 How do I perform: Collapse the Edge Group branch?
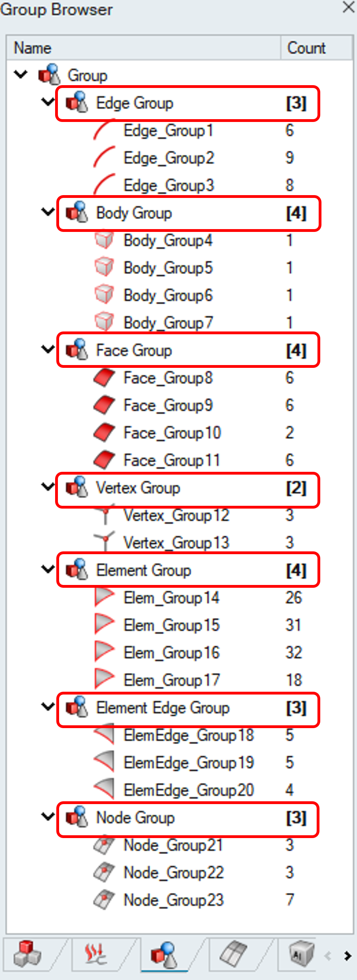[x=48, y=102]
